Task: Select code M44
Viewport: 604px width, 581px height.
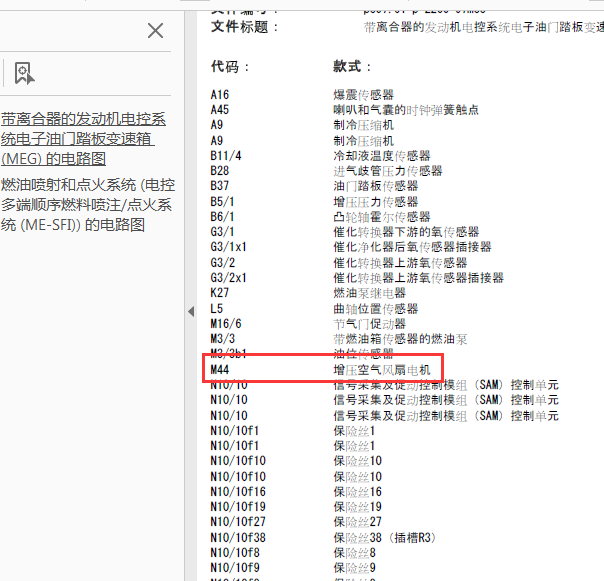Action: click(x=220, y=369)
